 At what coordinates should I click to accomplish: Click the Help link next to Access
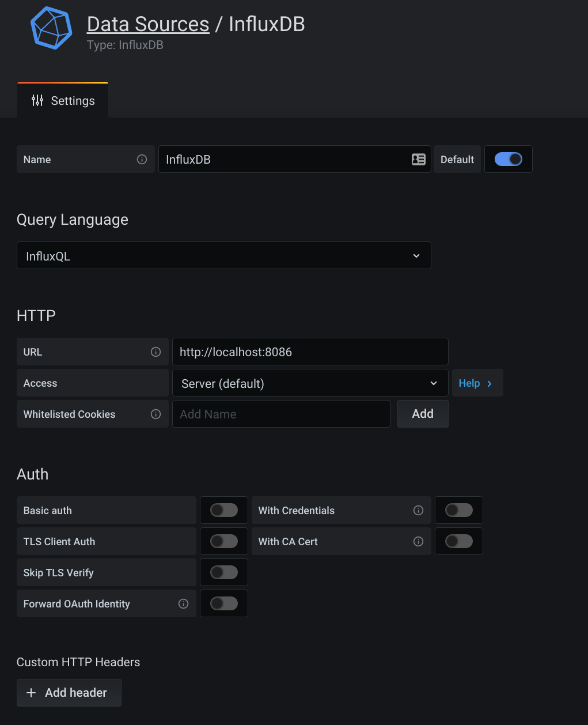tap(477, 383)
